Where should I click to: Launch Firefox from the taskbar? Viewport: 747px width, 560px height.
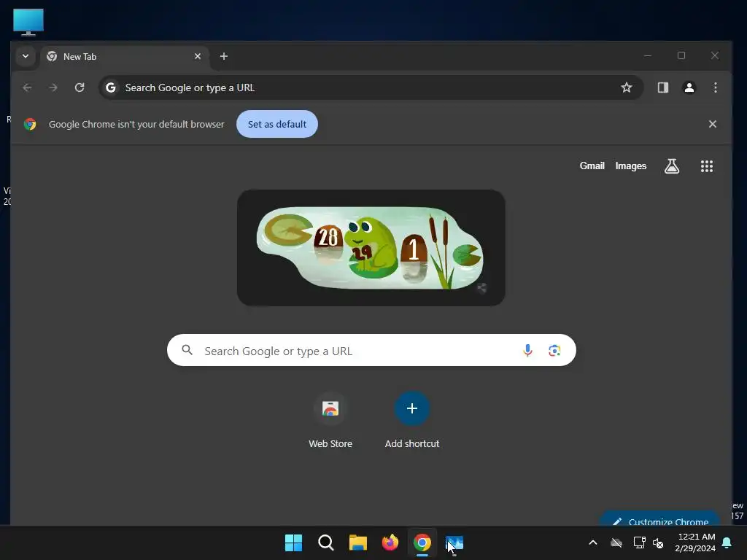390,542
